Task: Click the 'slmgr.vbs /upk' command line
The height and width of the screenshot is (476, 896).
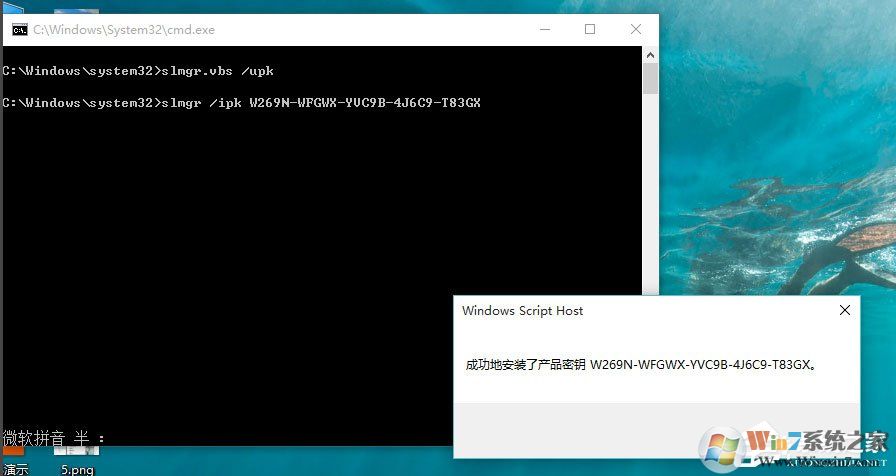Action: point(138,71)
